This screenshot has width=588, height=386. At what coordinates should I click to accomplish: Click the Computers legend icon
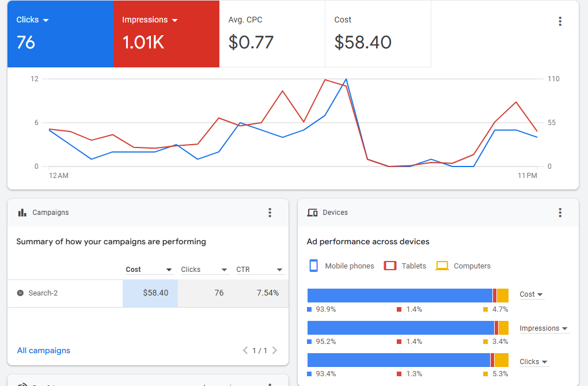click(442, 266)
